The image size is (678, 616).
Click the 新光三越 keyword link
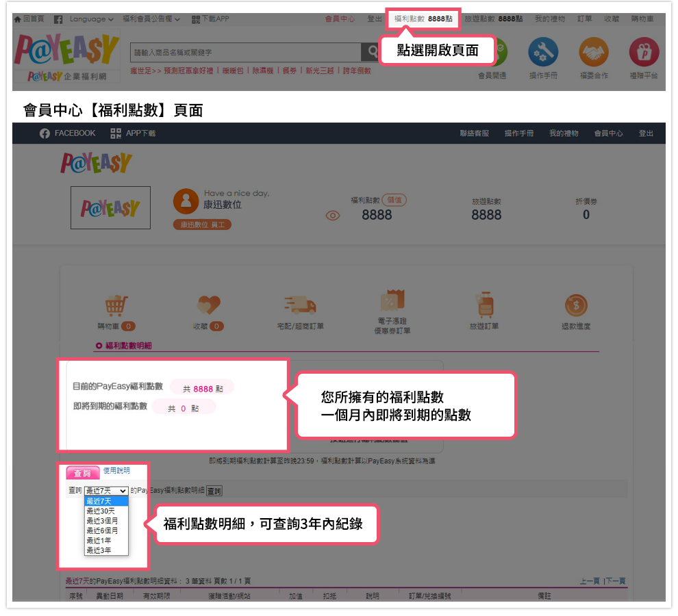coord(320,70)
